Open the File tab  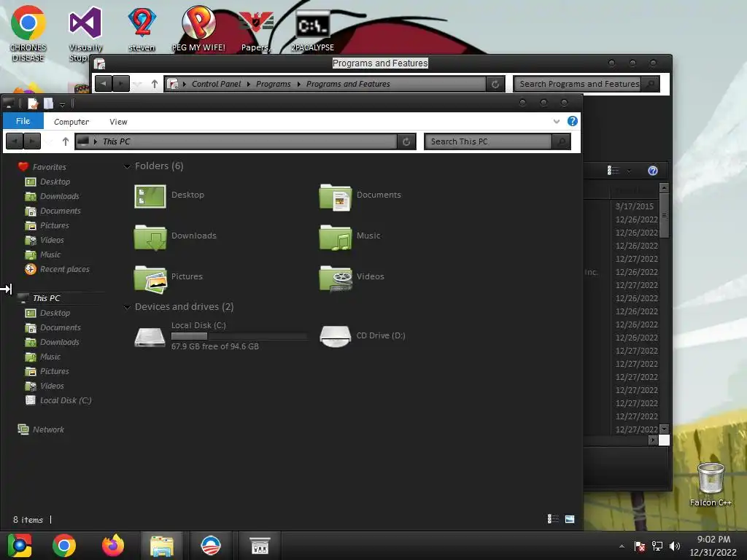(x=23, y=121)
